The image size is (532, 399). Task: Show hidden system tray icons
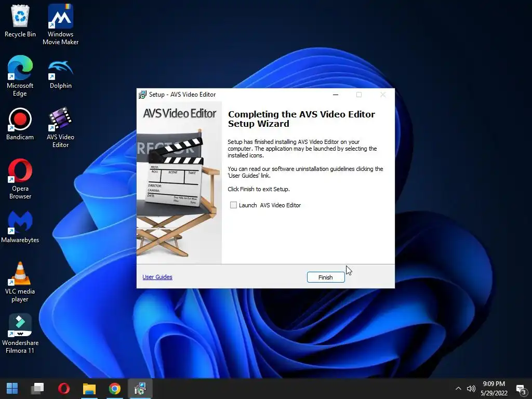(458, 389)
